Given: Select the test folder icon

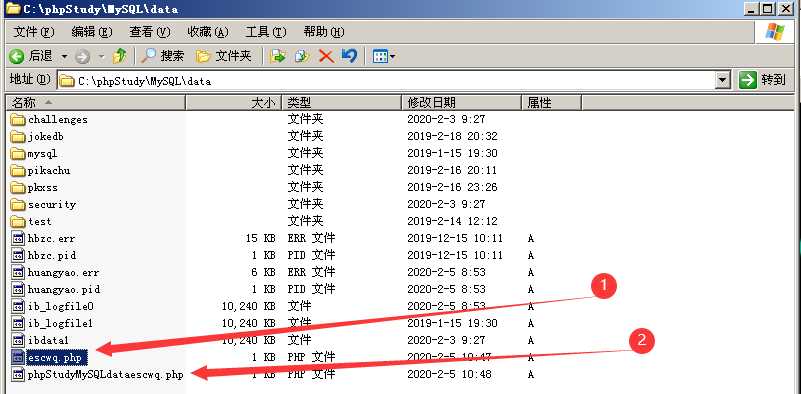Looking at the screenshot, I should click(18, 221).
